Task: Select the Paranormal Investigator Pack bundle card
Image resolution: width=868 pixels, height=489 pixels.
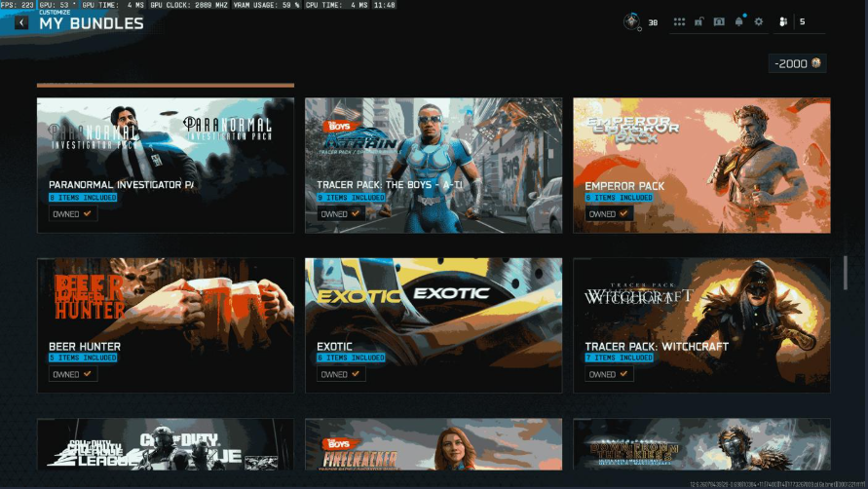Action: (x=166, y=165)
